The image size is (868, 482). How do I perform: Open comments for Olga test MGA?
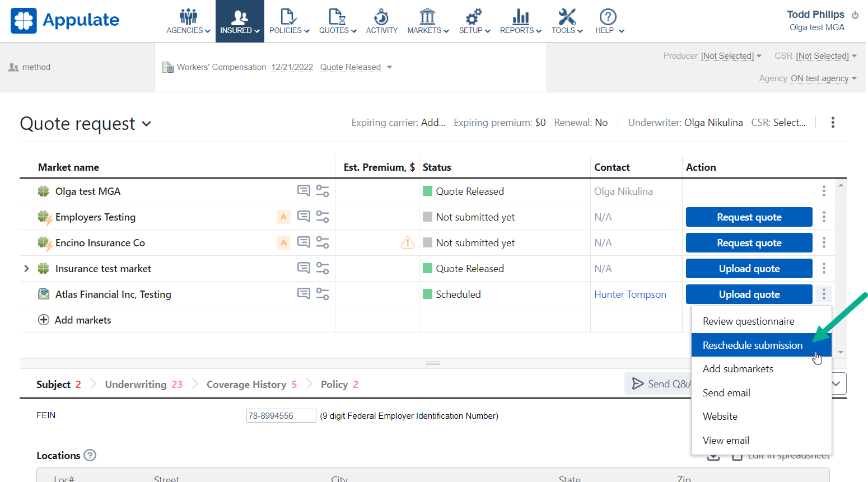304,191
